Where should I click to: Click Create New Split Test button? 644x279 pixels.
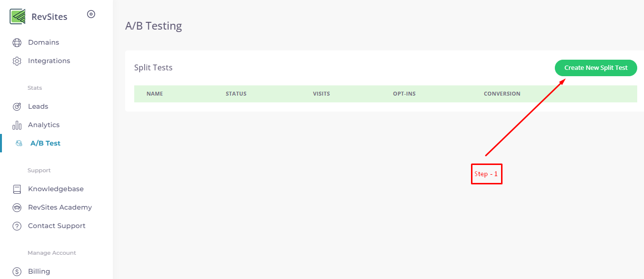click(596, 68)
